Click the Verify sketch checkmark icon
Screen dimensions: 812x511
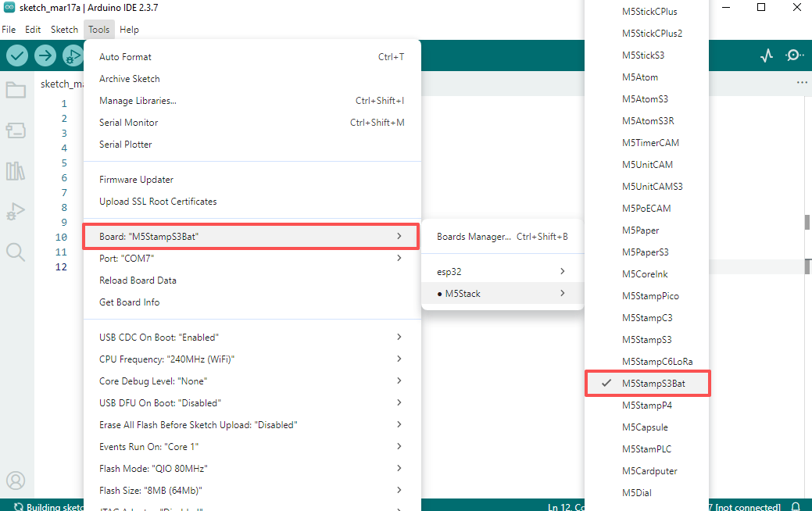coord(17,55)
